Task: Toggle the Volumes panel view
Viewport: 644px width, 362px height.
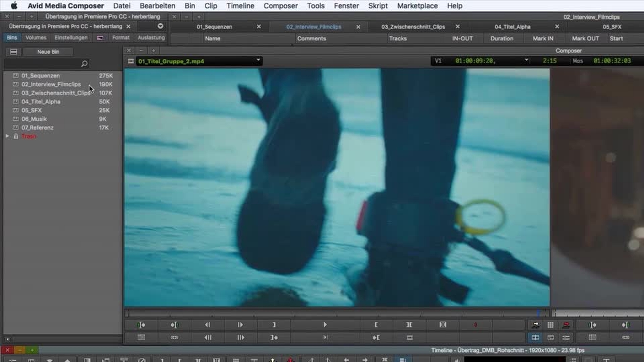Action: click(36, 38)
